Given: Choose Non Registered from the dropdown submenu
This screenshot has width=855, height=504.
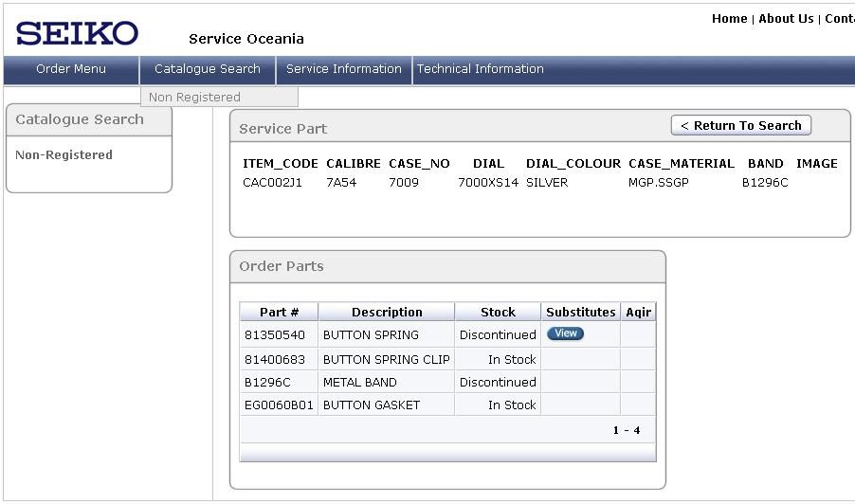Looking at the screenshot, I should [194, 97].
